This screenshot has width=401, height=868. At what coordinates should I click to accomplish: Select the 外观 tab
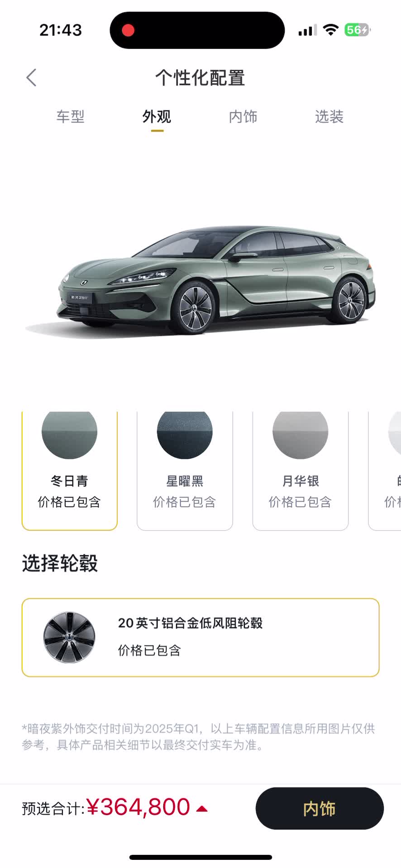[157, 117]
